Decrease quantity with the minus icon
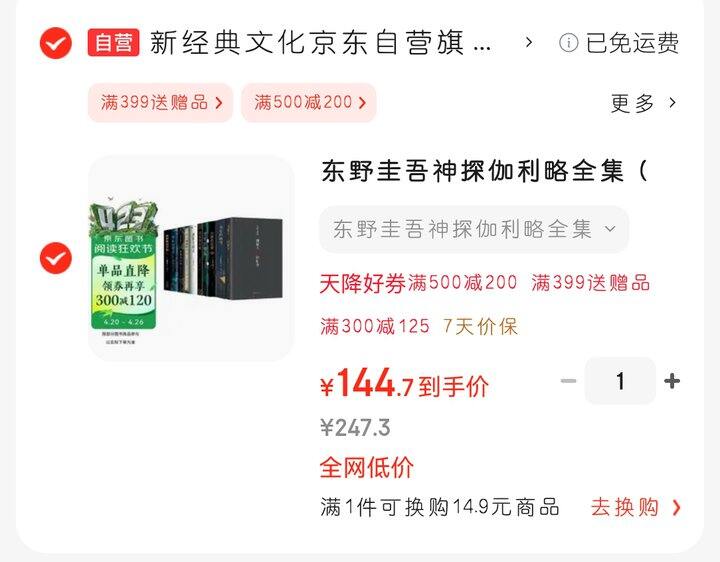 tap(568, 381)
